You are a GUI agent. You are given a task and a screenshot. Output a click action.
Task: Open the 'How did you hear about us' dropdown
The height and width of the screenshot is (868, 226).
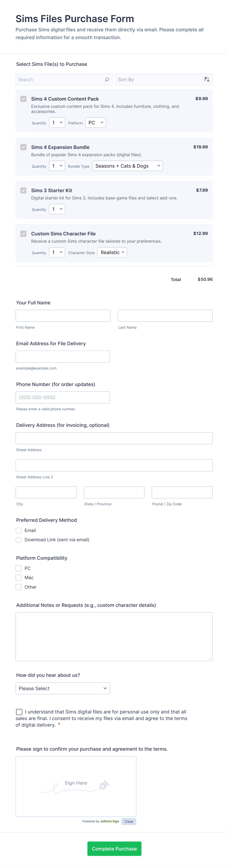pyautogui.click(x=63, y=688)
